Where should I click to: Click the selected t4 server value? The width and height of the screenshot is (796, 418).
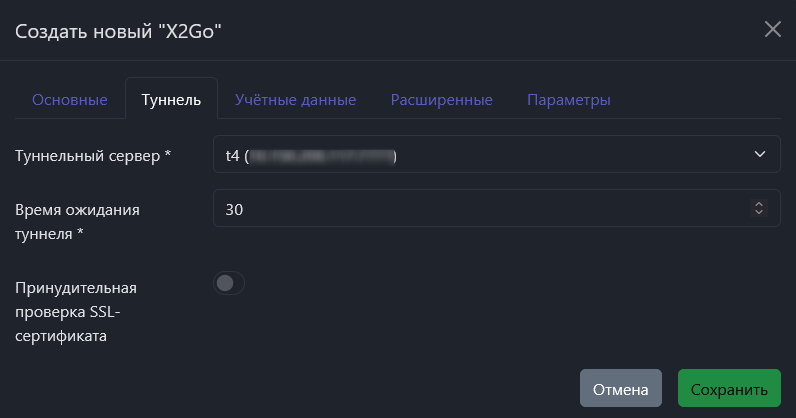pos(233,156)
